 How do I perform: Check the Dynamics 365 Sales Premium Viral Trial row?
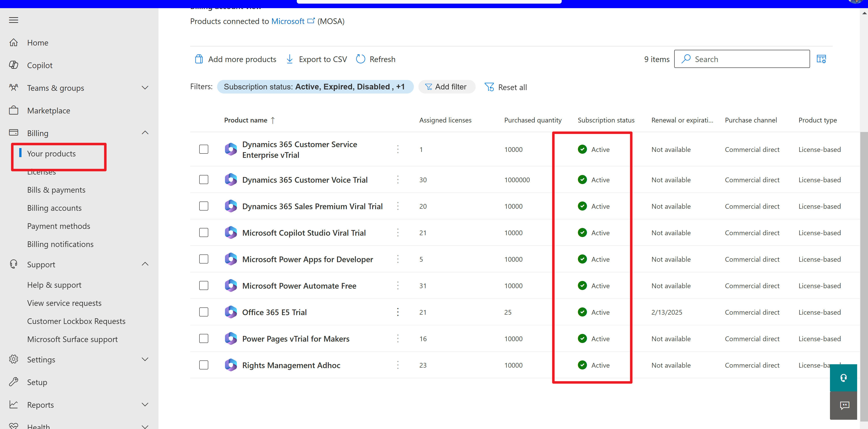coord(204,206)
